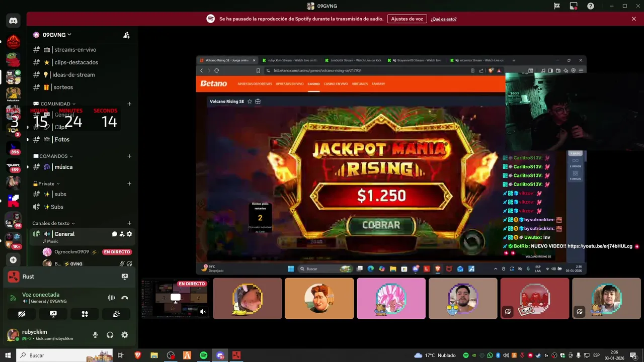This screenshot has height=362, width=644.
Task: Share your screen from voice panel
Action: click(53, 314)
